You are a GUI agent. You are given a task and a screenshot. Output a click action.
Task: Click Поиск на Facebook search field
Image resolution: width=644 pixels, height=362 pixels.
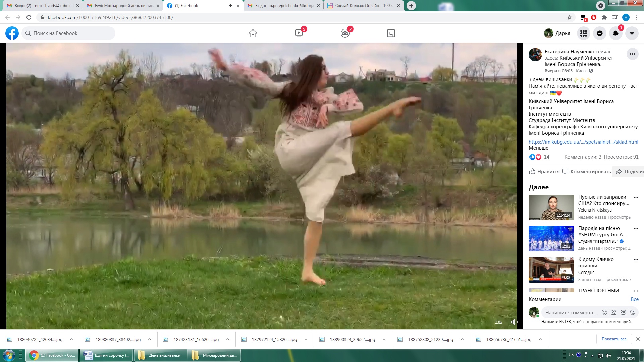[69, 33]
